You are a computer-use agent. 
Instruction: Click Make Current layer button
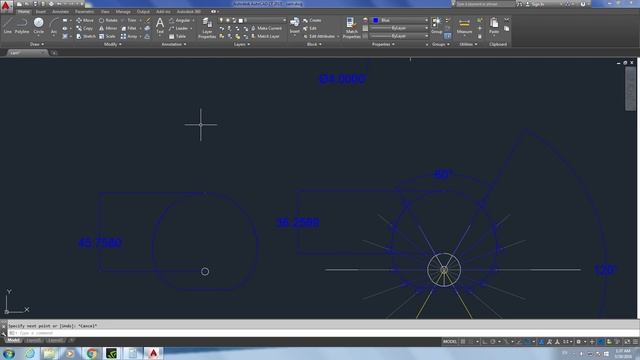click(266, 28)
